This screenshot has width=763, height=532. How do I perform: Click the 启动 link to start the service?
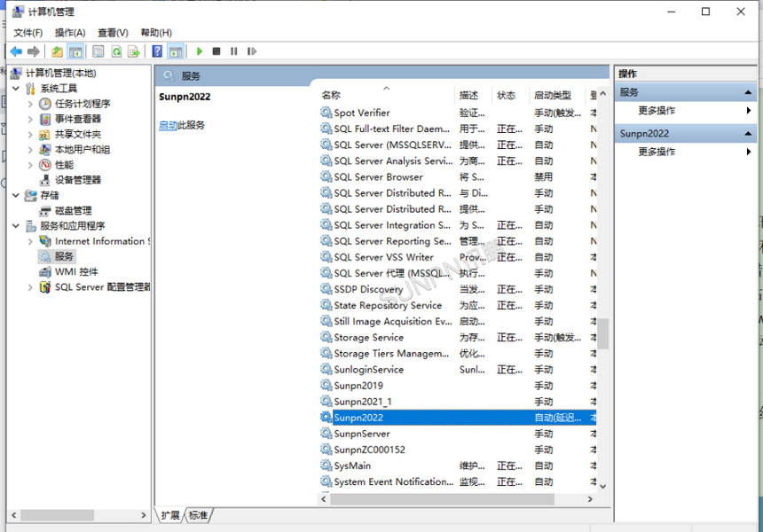[x=168, y=125]
